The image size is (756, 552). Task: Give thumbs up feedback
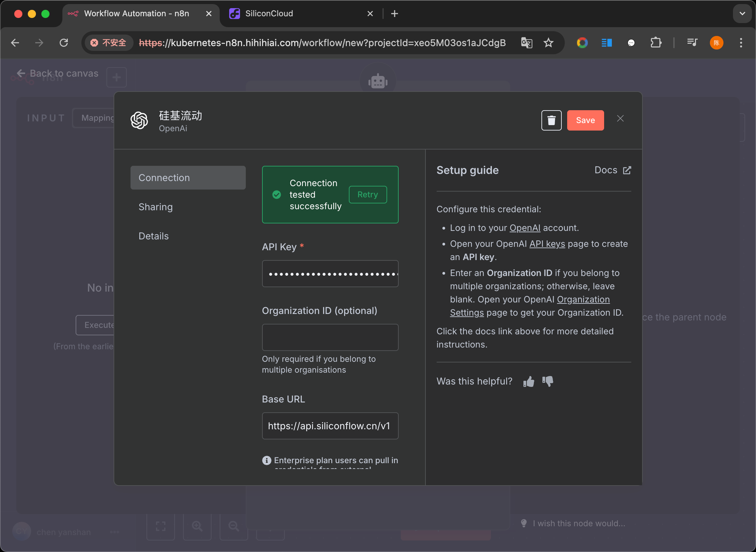point(529,381)
